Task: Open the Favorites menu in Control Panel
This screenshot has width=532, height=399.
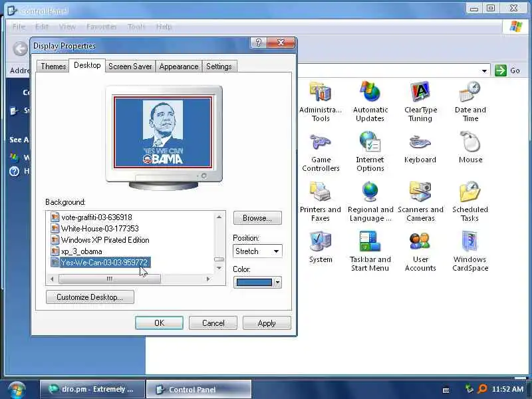Action: [102, 27]
